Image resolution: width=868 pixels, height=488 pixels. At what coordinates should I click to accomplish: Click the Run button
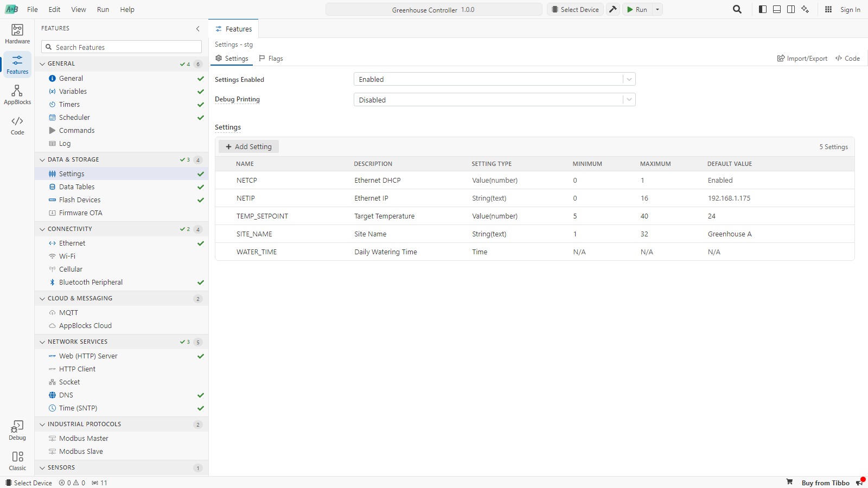[637, 9]
